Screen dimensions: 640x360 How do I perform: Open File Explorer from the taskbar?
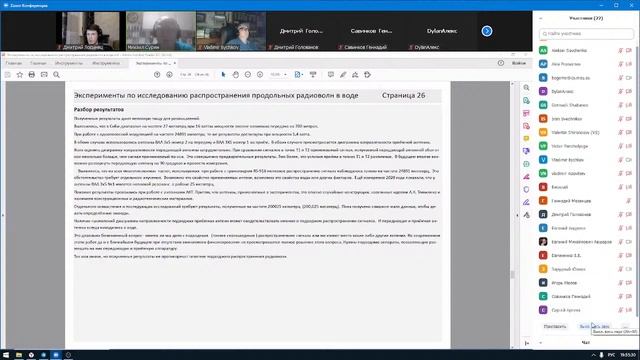click(19, 355)
